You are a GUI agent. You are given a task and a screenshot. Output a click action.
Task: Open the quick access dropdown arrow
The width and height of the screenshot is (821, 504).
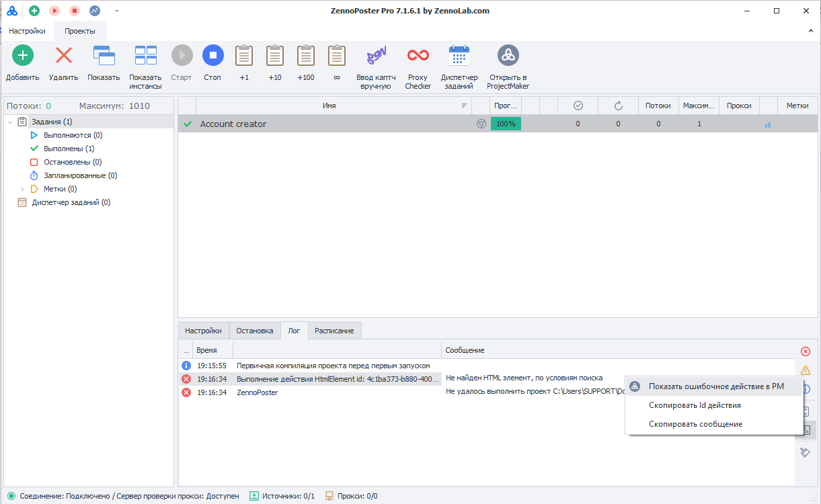tap(117, 11)
